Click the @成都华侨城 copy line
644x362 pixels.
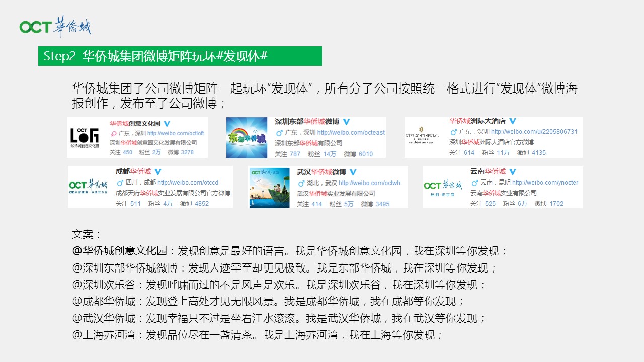(269, 302)
